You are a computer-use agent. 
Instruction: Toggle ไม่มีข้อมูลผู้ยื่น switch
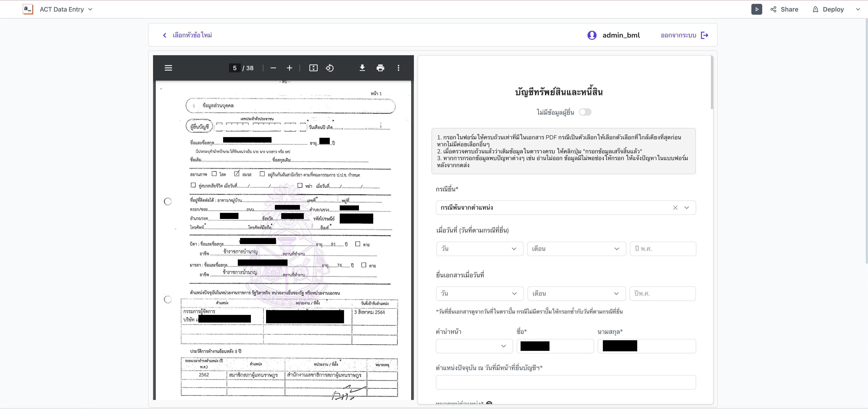[x=585, y=112]
